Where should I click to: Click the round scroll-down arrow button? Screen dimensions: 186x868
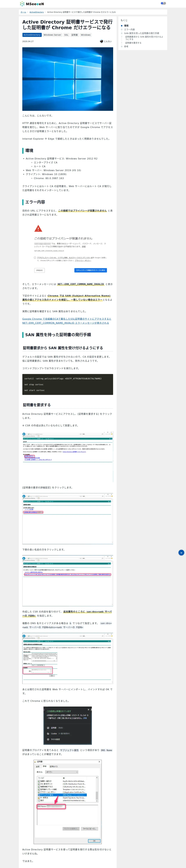(x=181, y=553)
